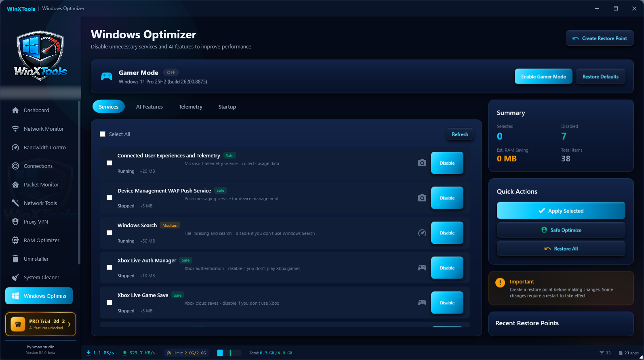
Task: Disable the Windows Search service
Action: (447, 233)
